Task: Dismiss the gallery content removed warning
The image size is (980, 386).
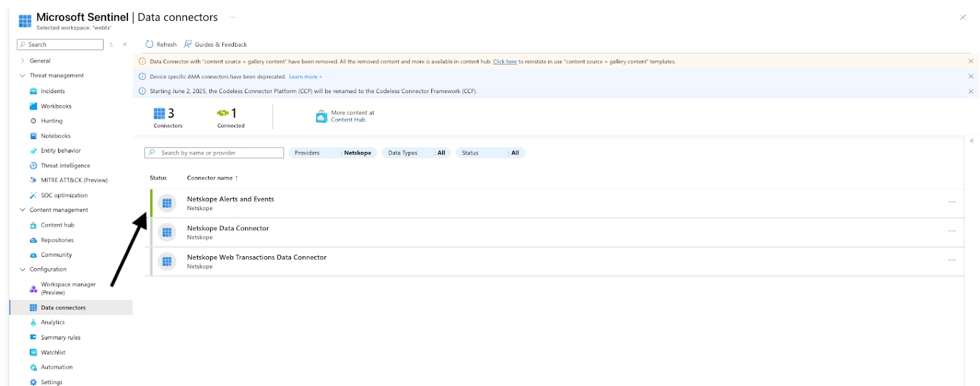Action: (971, 61)
